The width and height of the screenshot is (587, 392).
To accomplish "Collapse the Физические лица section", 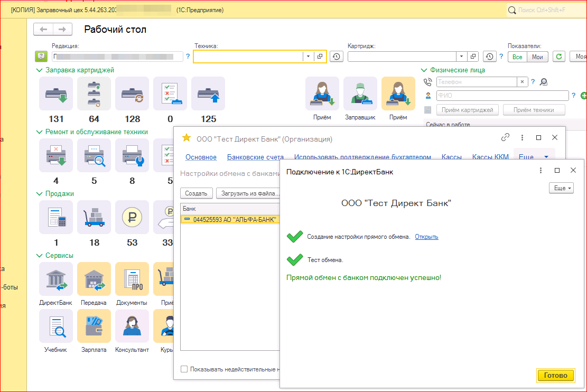I will click(x=424, y=70).
